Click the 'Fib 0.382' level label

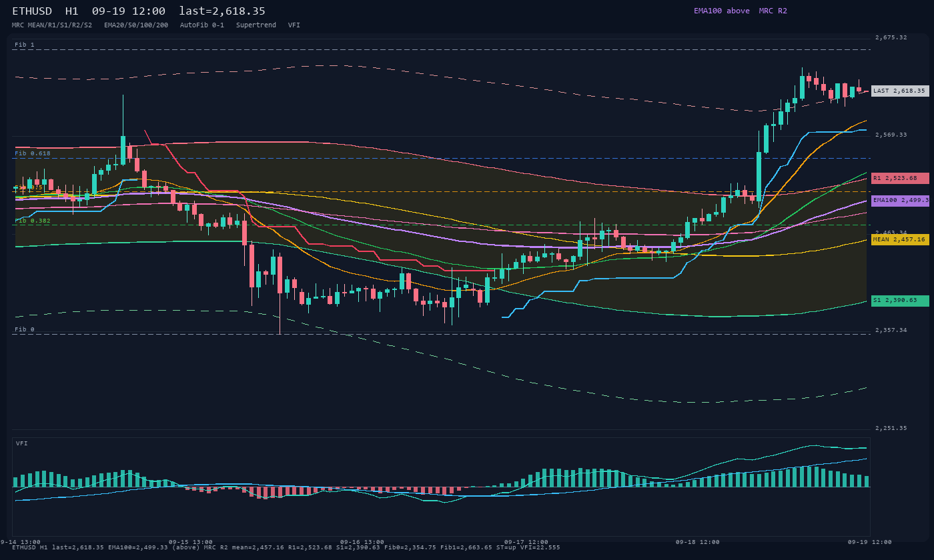33,221
